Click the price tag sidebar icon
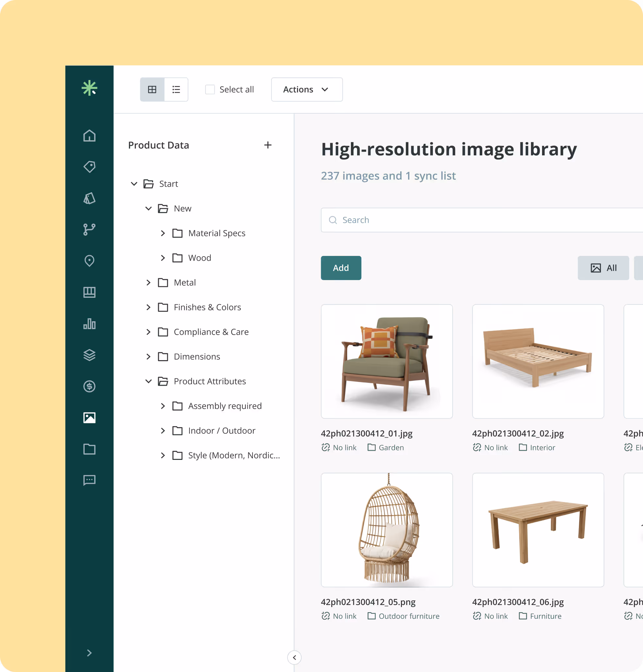This screenshot has width=643, height=672. tap(90, 167)
